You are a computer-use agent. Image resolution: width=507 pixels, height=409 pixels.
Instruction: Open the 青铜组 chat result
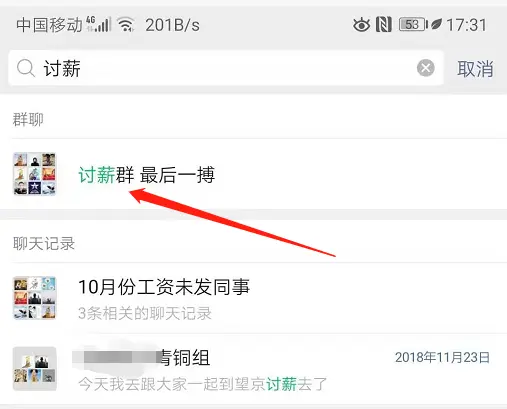click(253, 370)
